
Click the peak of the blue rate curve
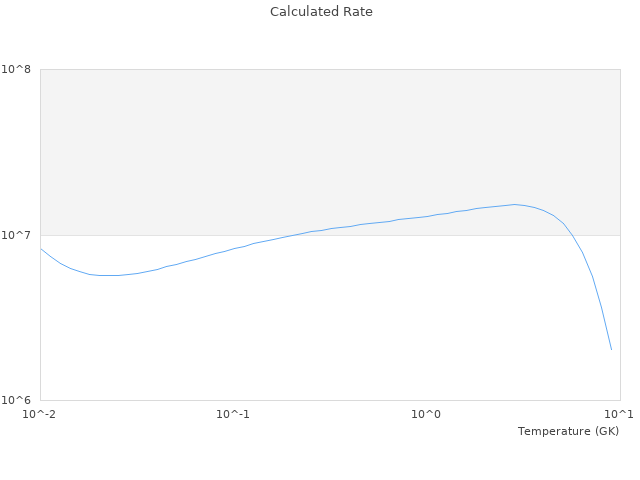(x=514, y=204)
